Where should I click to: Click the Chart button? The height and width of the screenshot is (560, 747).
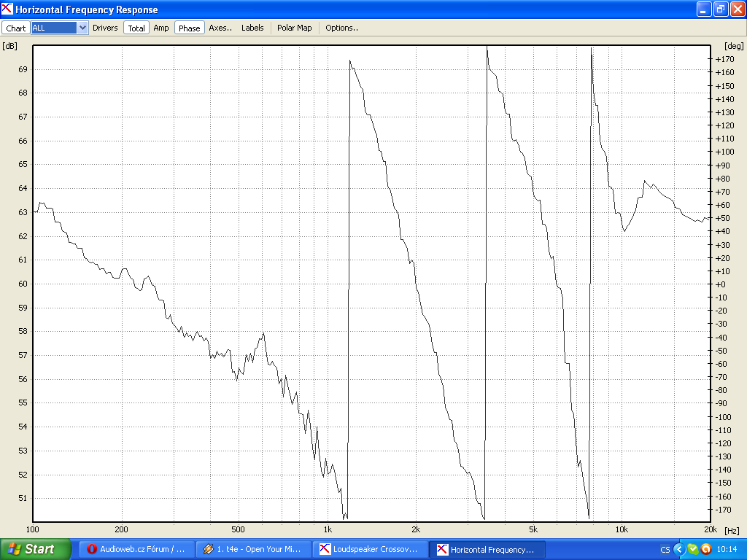(16, 28)
